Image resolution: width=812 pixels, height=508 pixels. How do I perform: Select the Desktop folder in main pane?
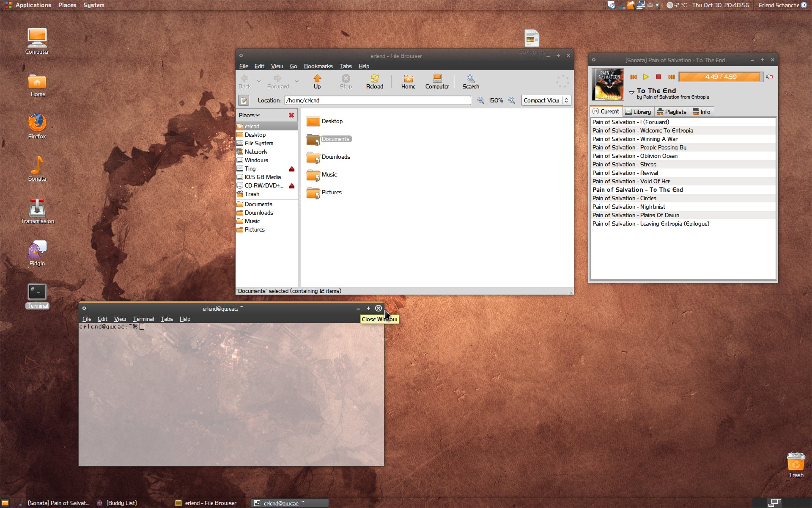324,121
